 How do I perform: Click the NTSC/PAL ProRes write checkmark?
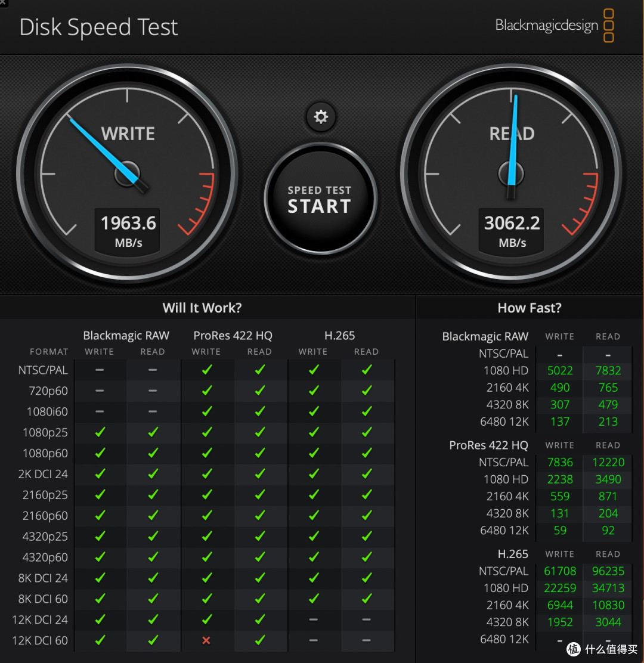206,370
